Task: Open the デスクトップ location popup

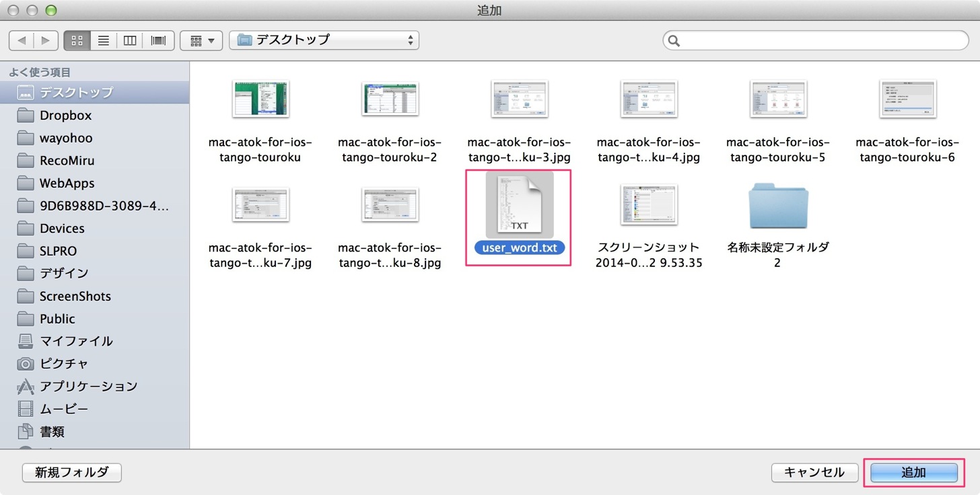Action: point(324,40)
